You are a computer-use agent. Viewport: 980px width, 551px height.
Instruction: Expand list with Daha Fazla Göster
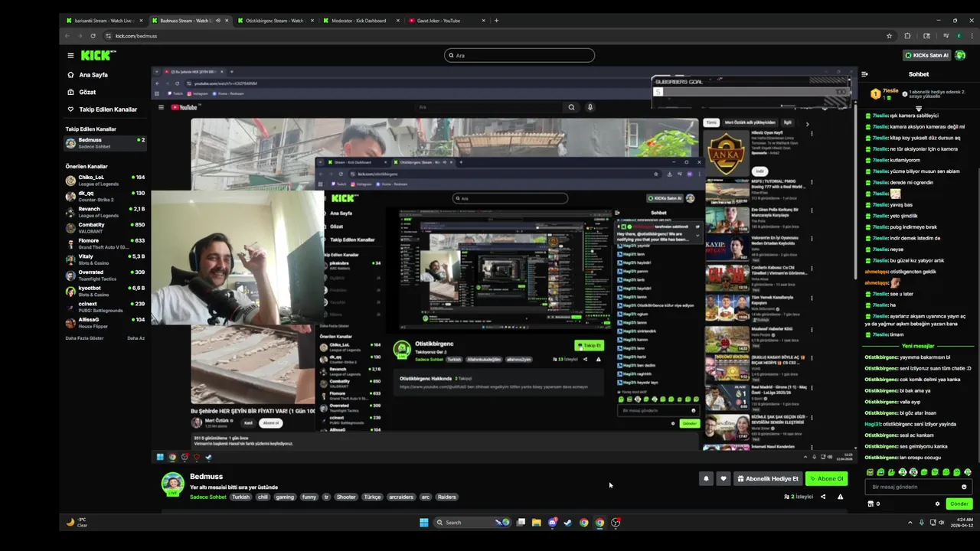click(84, 338)
